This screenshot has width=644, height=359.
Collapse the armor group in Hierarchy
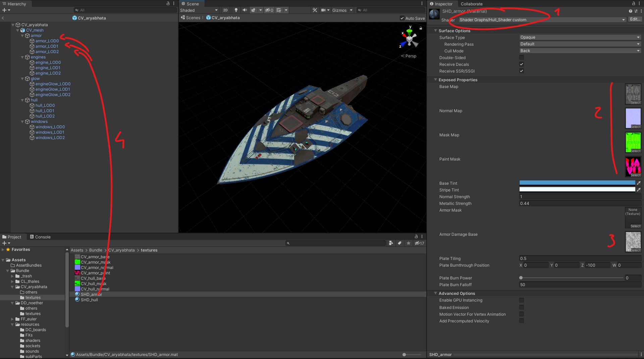pos(22,36)
